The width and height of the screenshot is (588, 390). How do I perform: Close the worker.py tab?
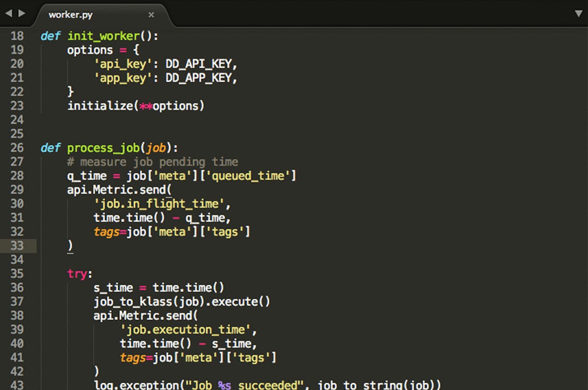(x=151, y=15)
